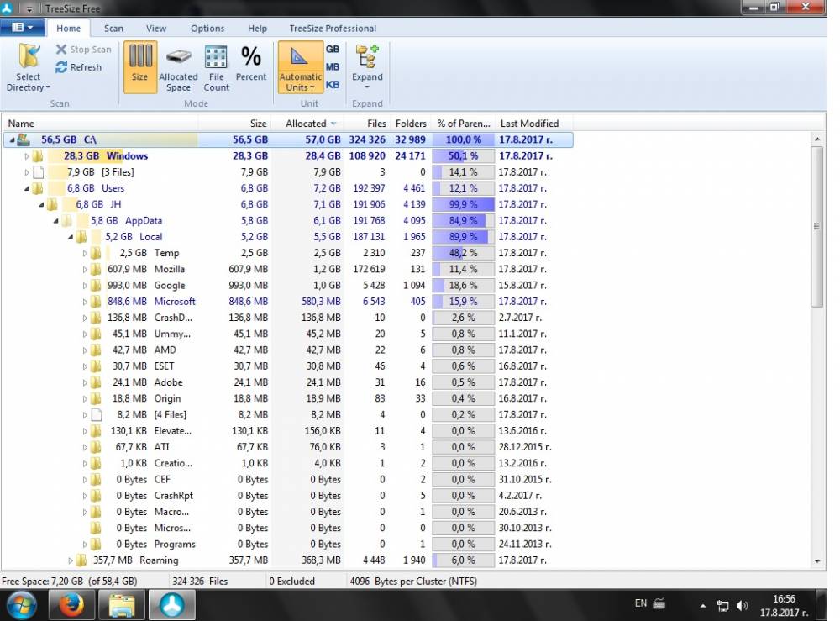Collapse the Local folder node
The height and width of the screenshot is (621, 840).
point(71,237)
